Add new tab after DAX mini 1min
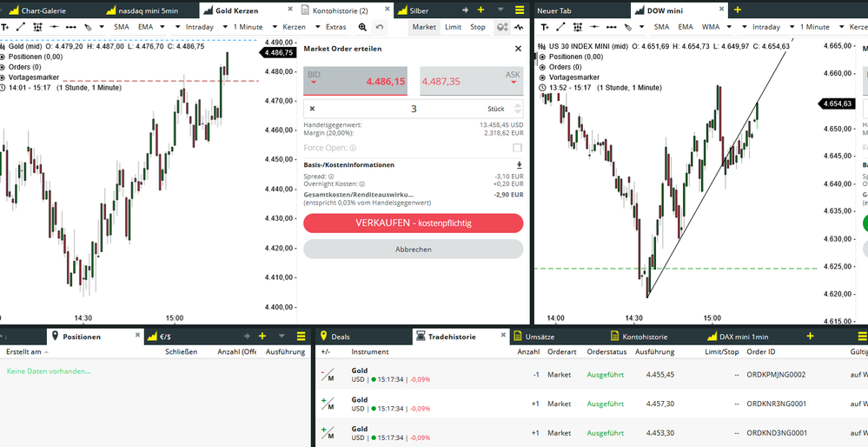 (811, 337)
